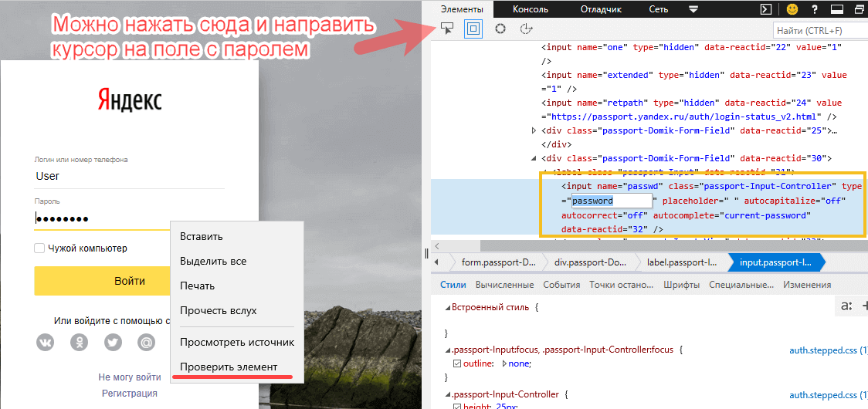This screenshot has height=409, width=868.
Task: Toggle the DOM element highlighting box icon
Action: 473,29
